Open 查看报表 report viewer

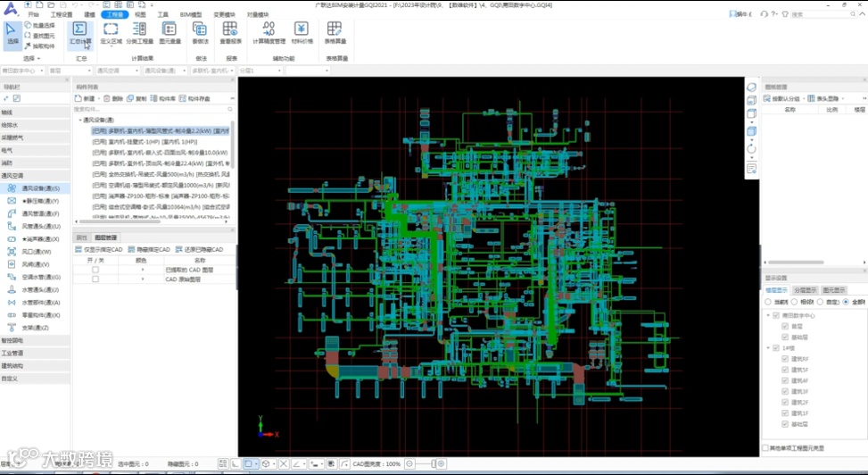(x=230, y=30)
